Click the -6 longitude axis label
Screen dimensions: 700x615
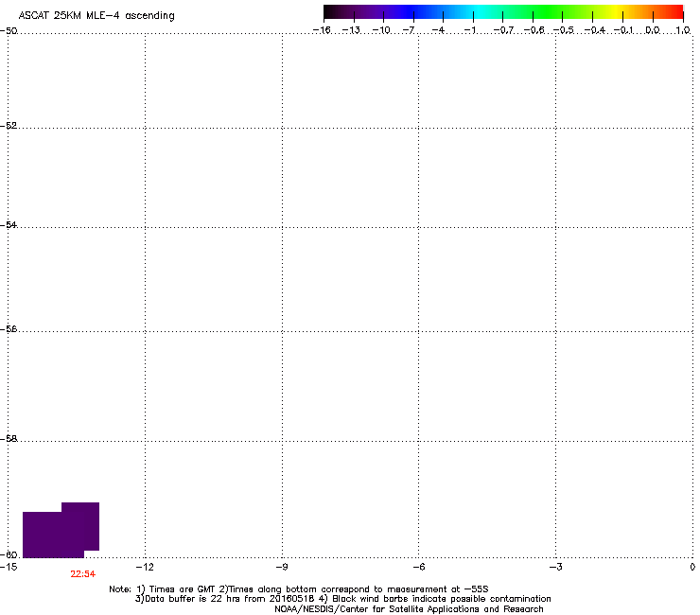(418, 567)
